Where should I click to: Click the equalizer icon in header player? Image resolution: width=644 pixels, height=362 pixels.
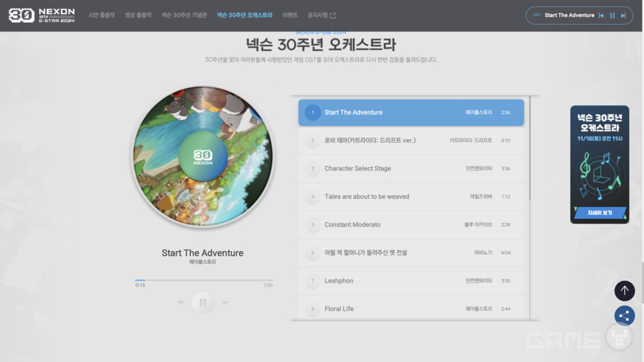coord(537,15)
